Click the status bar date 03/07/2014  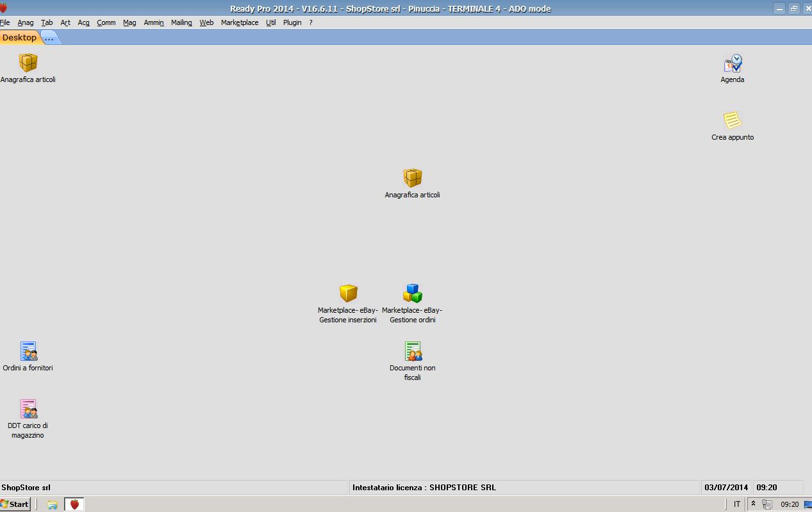pyautogui.click(x=726, y=488)
